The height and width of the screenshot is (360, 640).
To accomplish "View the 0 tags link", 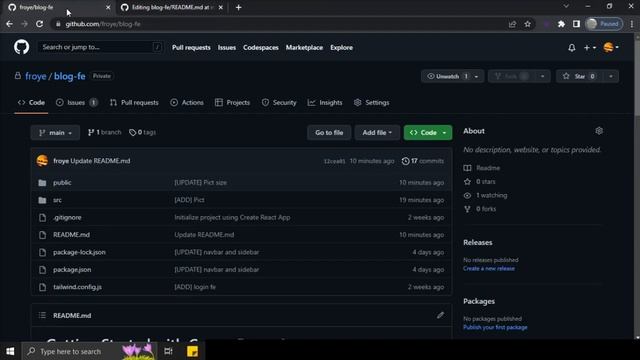I will point(142,132).
